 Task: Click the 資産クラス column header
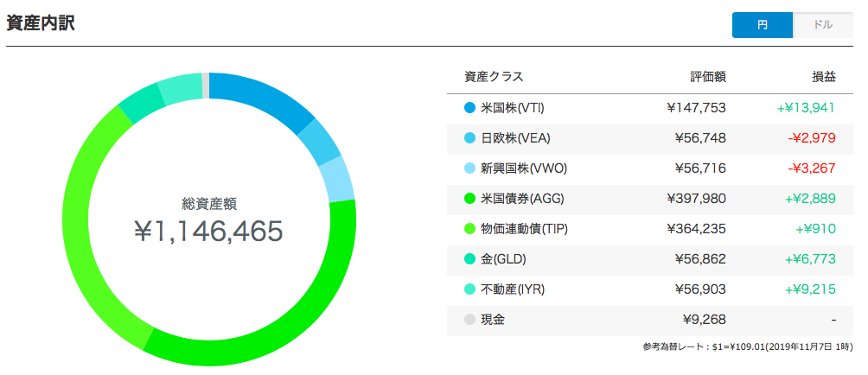[x=494, y=78]
